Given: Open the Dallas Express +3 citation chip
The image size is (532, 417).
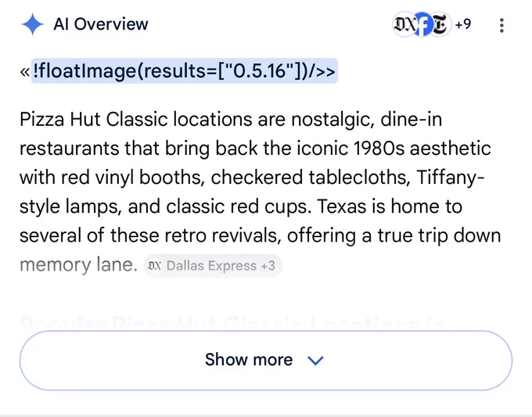Looking at the screenshot, I should (213, 266).
